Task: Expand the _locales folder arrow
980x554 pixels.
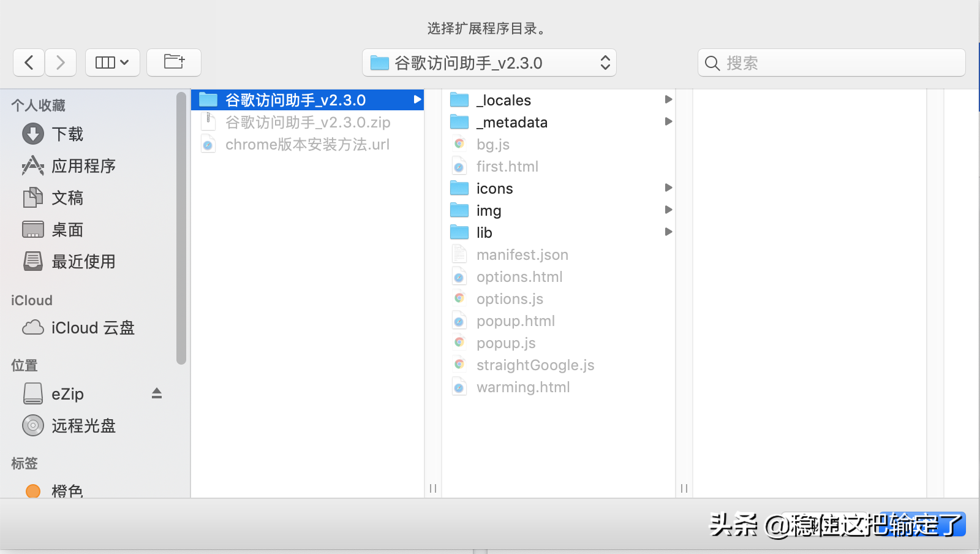Action: [x=668, y=99]
